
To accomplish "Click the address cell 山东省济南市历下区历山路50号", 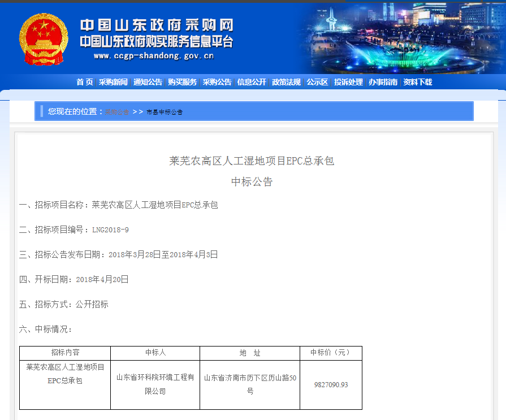I will (250, 384).
